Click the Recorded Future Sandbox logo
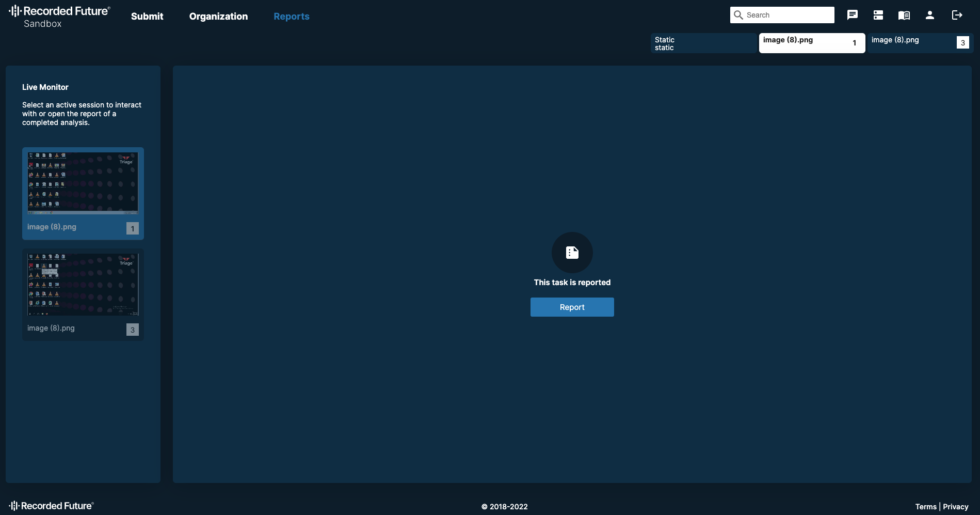980x515 pixels. [x=59, y=16]
